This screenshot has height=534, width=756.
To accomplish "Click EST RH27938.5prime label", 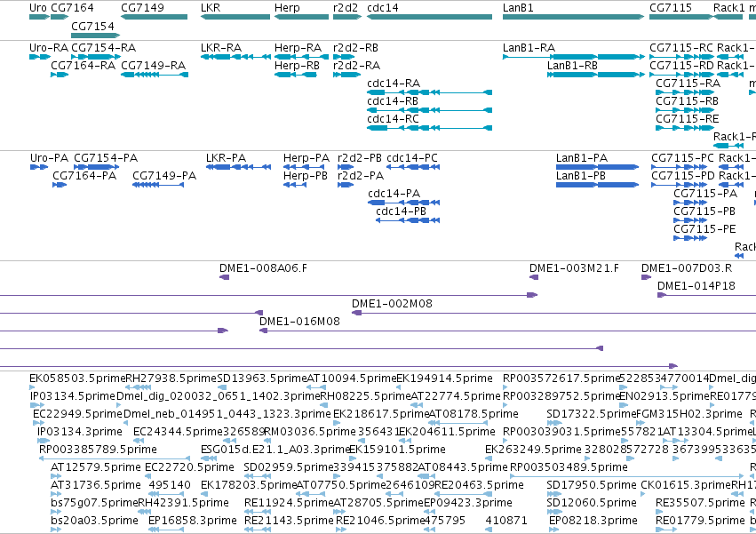I will point(171,379).
